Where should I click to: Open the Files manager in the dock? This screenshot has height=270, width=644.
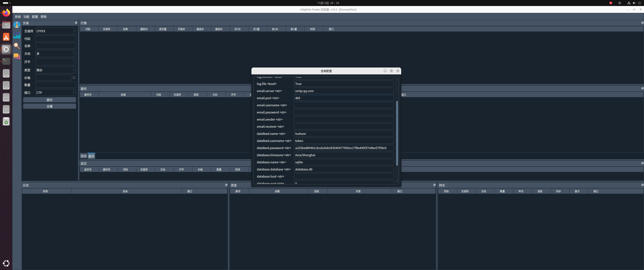click(x=6, y=25)
